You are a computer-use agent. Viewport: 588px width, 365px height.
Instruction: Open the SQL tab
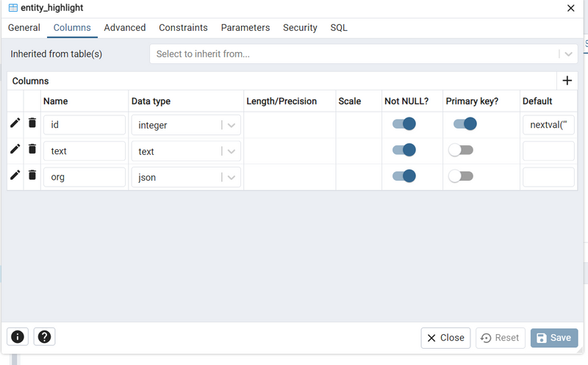[339, 28]
